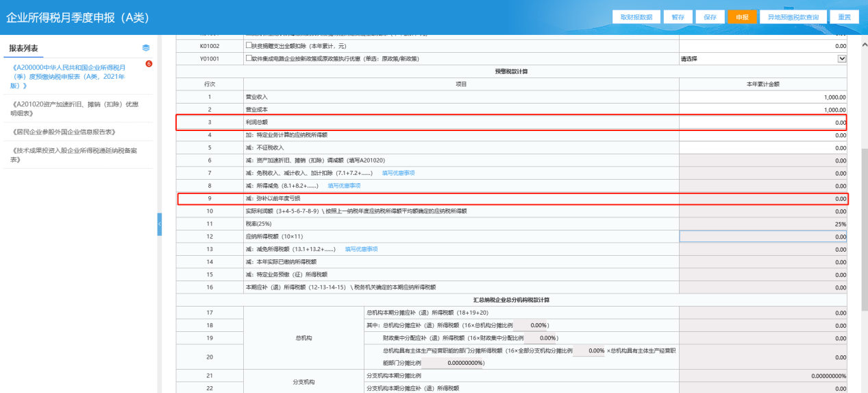
Task: Click the 营业收入 amount field
Action: click(762, 97)
